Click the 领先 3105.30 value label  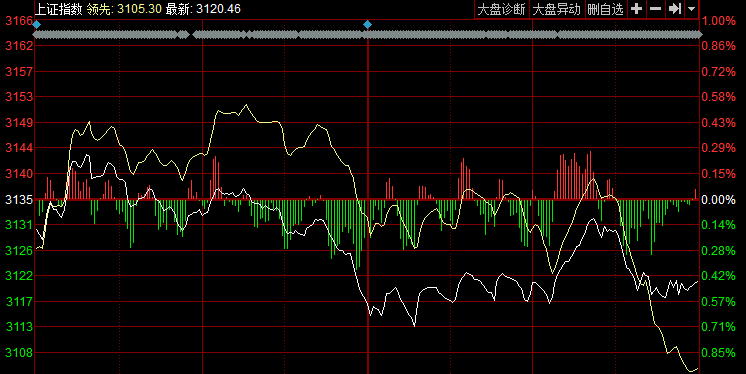[x=124, y=9]
